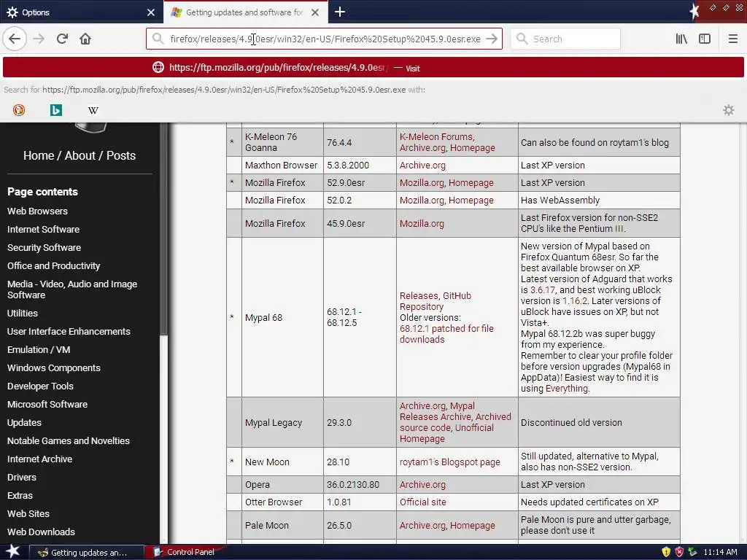Screen dimensions: 747x560
Task: Open 68.12.1 patched for file downloads link
Action: [446, 334]
